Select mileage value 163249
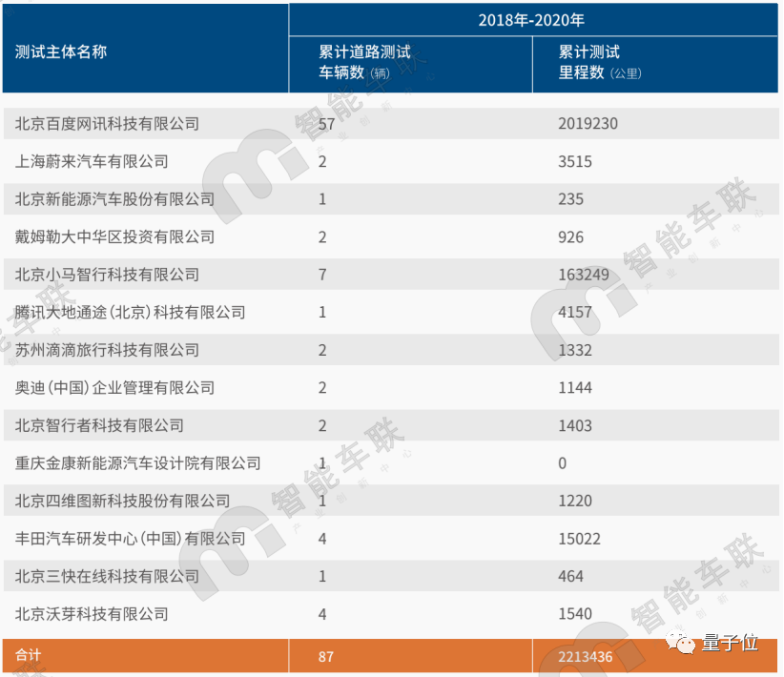This screenshot has width=784, height=677. click(584, 275)
